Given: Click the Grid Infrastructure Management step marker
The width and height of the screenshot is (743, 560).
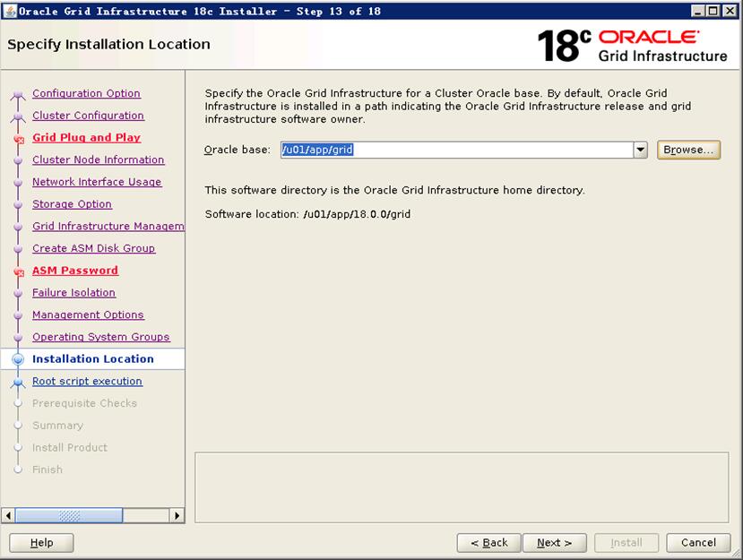Looking at the screenshot, I should 18,227.
